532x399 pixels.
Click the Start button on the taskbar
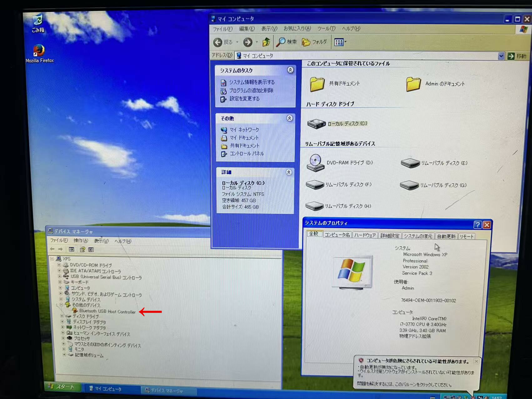coord(62,387)
